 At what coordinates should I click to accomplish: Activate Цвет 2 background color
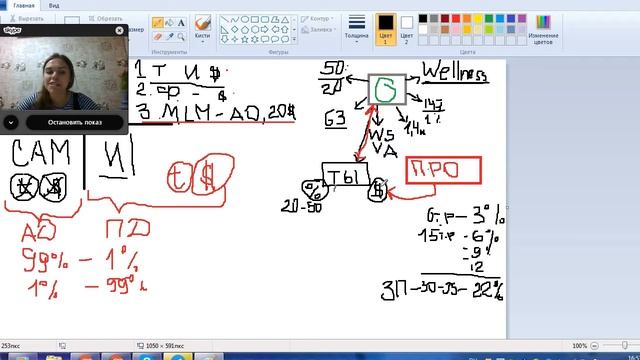coord(407,29)
